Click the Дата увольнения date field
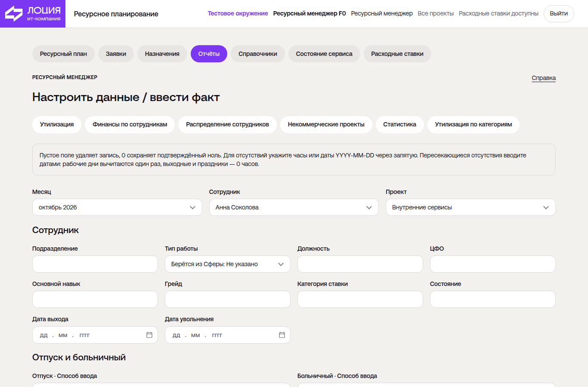Screen dimensions: 588x387 [x=228, y=335]
